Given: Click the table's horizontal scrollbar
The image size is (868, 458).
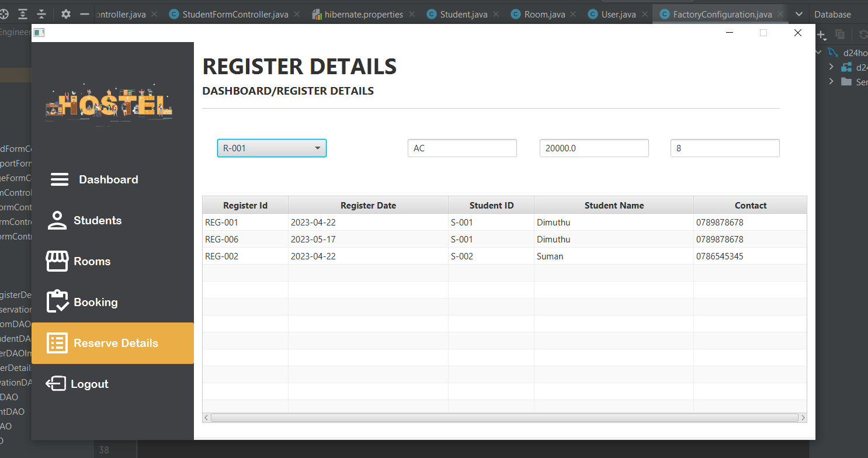Looking at the screenshot, I should (505, 418).
